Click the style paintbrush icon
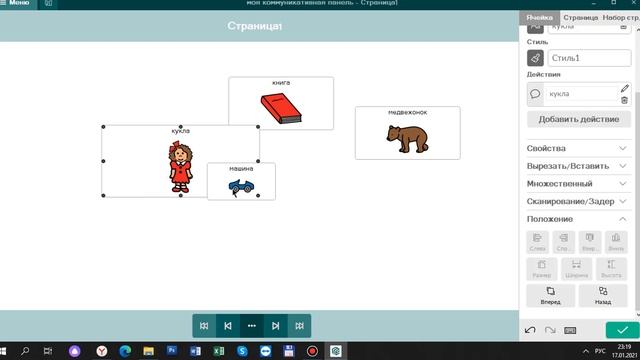Viewport: 640px width, 360px height. [535, 58]
